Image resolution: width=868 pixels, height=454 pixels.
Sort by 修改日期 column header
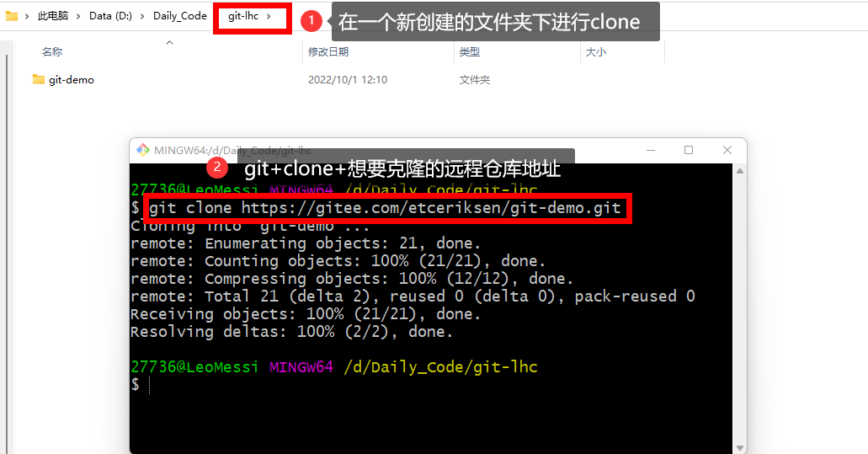pyautogui.click(x=328, y=52)
